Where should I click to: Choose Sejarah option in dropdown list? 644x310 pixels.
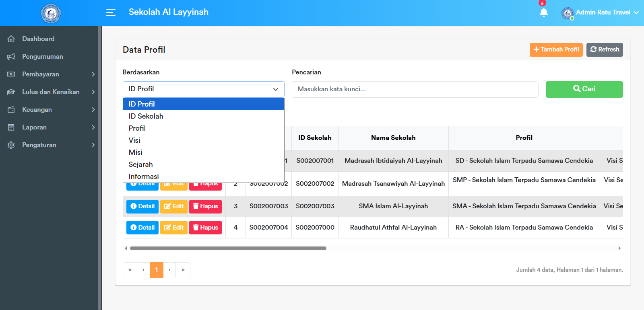click(x=140, y=164)
